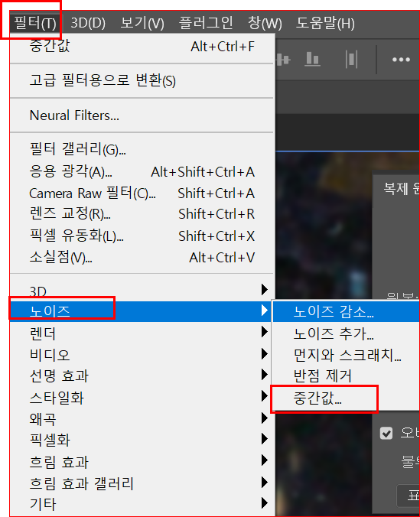420x517 pixels.
Task: Expand the 렌더 submenu
Action: pyautogui.click(x=142, y=333)
